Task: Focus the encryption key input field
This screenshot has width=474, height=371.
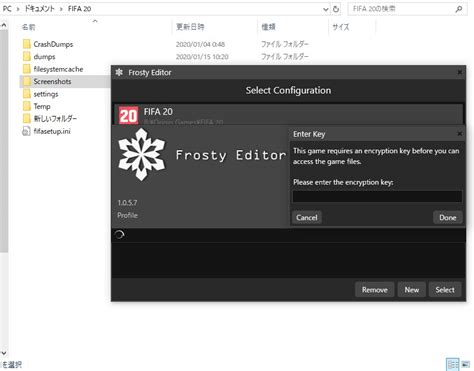Action: point(377,197)
